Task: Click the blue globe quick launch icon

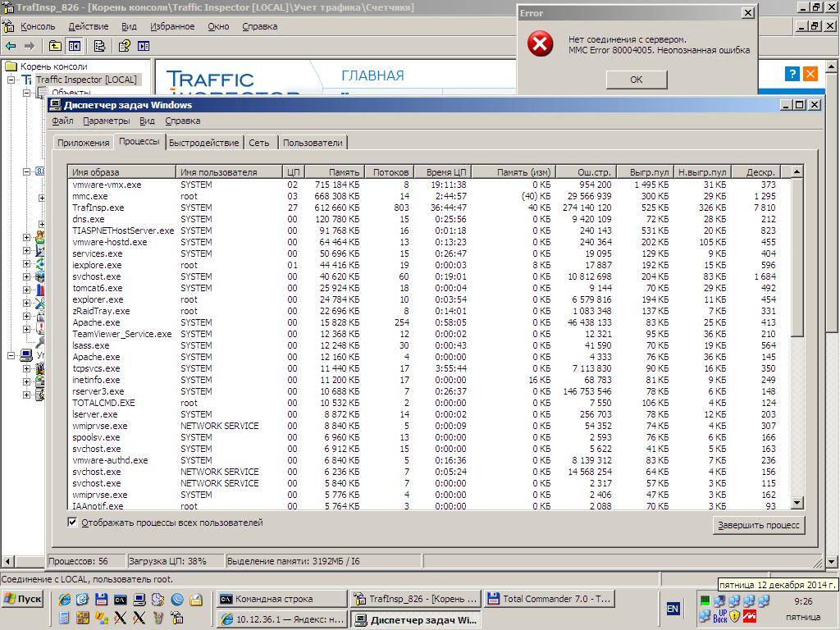Action: point(177,600)
